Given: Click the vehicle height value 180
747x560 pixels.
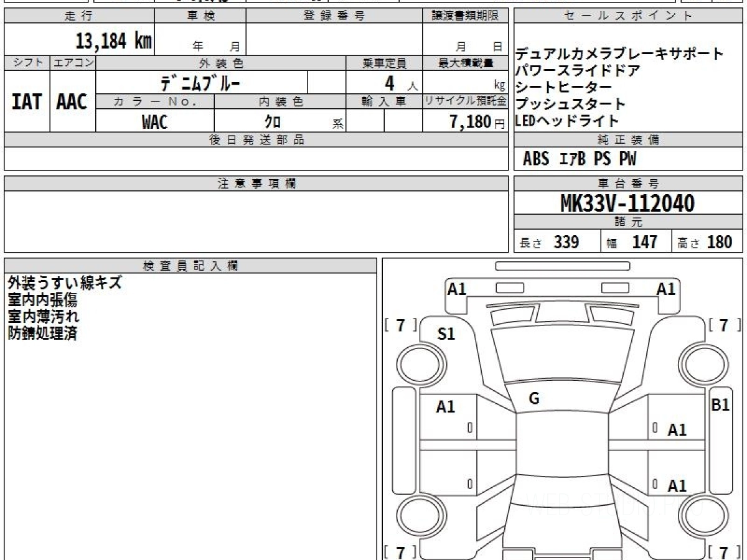Looking at the screenshot, I should (x=719, y=242).
